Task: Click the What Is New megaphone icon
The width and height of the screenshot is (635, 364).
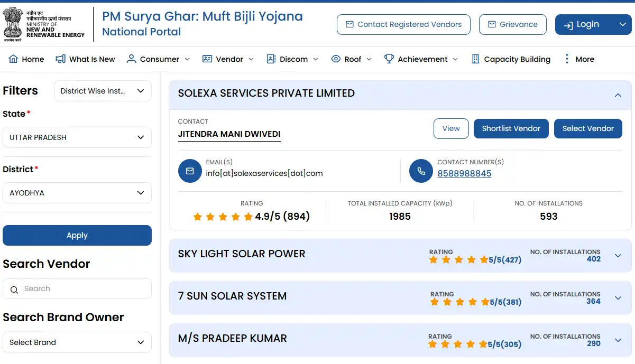Action: coord(60,59)
